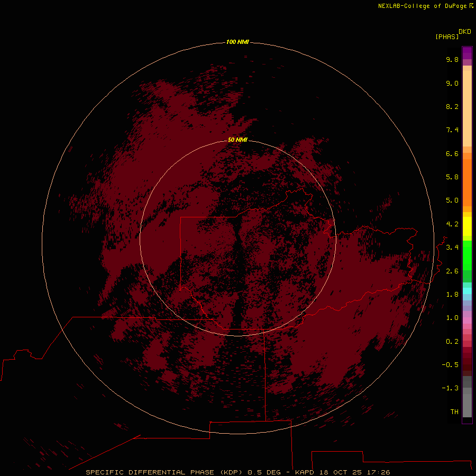This screenshot has height=476, width=476.
Task: Click the 6.6 color scale value
Action: [x=452, y=153]
